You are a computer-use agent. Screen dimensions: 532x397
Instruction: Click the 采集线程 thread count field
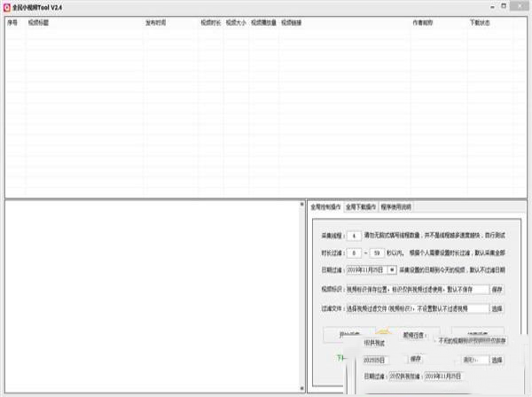click(x=354, y=236)
